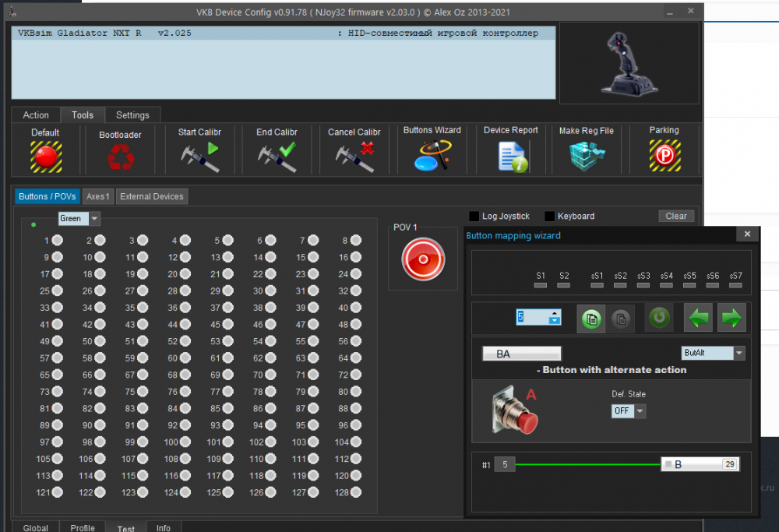Go to next button with green right arrow
Screen dimensions: 779x532
click(x=731, y=318)
